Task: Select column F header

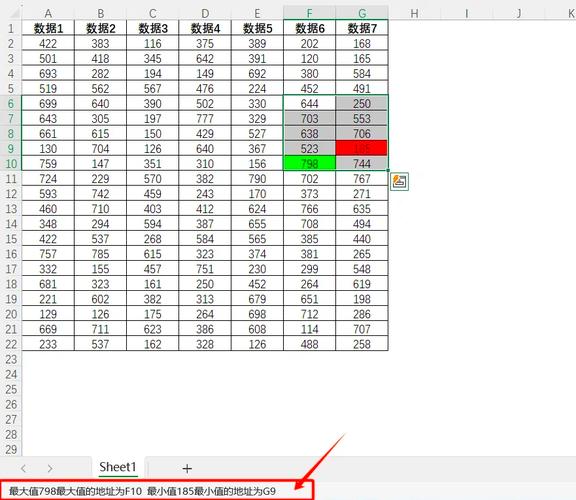Action: (309, 13)
